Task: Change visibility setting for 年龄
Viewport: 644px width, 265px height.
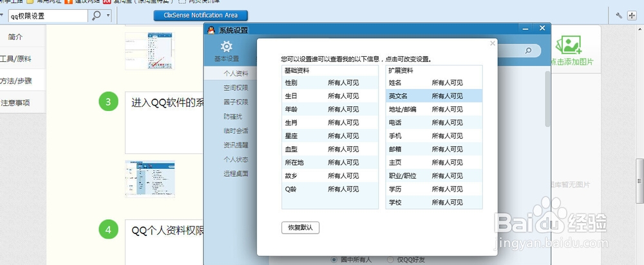Action: [x=343, y=110]
